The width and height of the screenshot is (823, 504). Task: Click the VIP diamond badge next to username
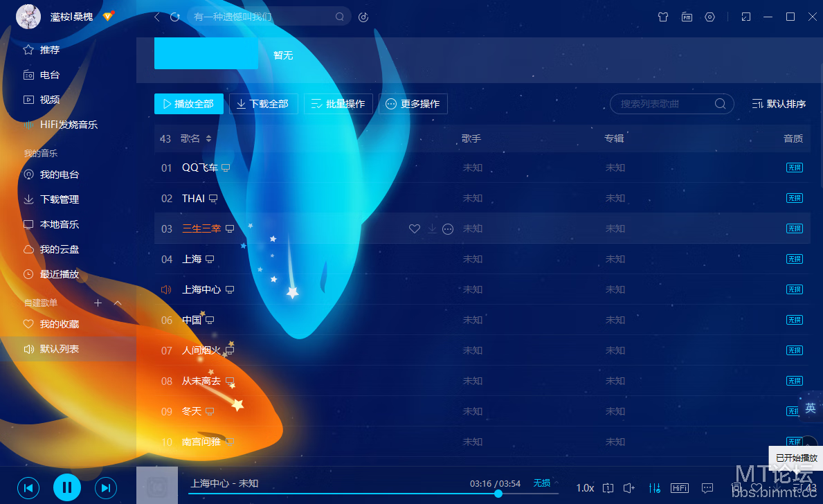tap(108, 17)
